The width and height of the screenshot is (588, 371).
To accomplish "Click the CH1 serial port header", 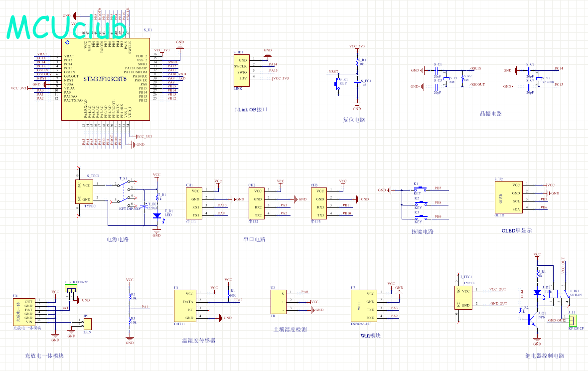I will click(195, 202).
